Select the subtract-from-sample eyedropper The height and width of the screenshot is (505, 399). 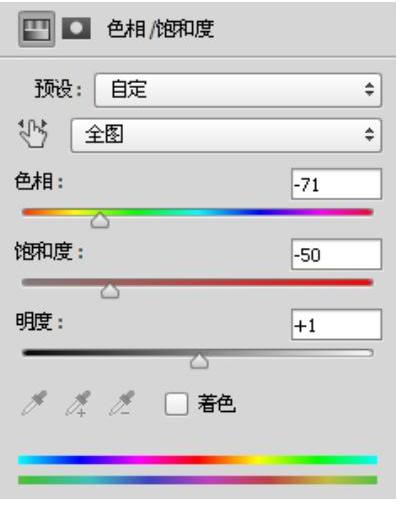(x=122, y=403)
